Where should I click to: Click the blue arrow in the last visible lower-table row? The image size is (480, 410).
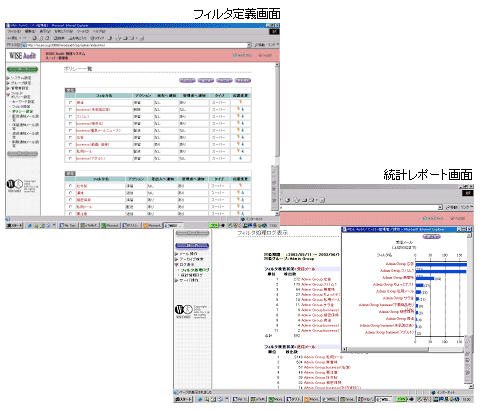(x=243, y=213)
